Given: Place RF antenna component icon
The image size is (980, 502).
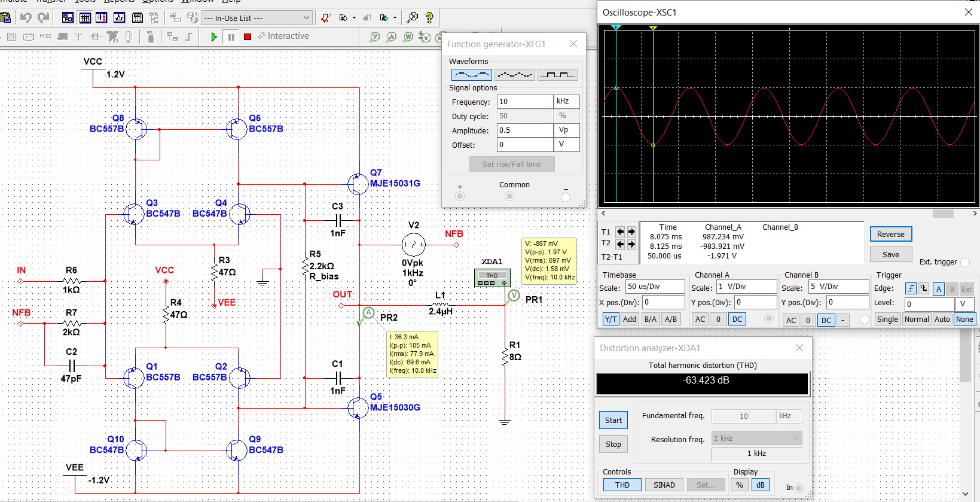Looking at the screenshot, I should 78,36.
